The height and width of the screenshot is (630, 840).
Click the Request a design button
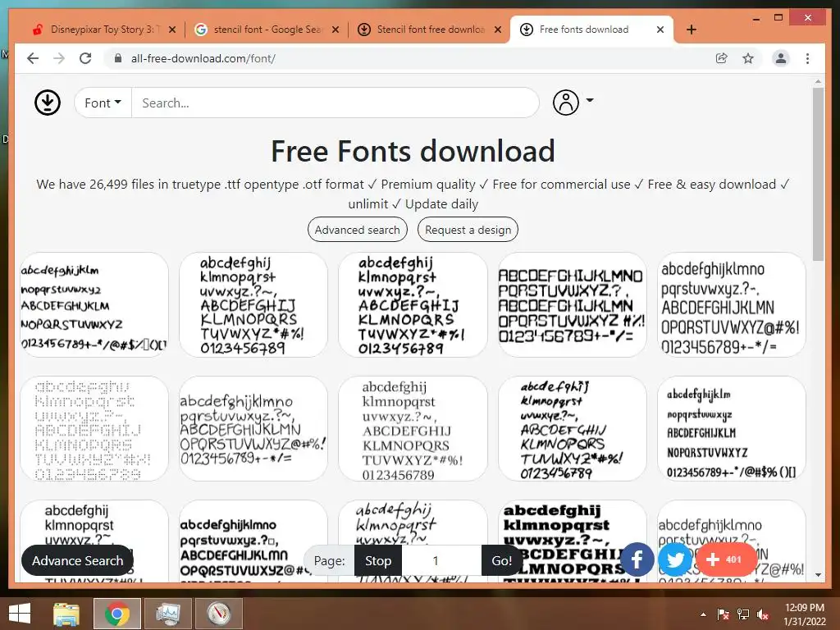tap(468, 230)
